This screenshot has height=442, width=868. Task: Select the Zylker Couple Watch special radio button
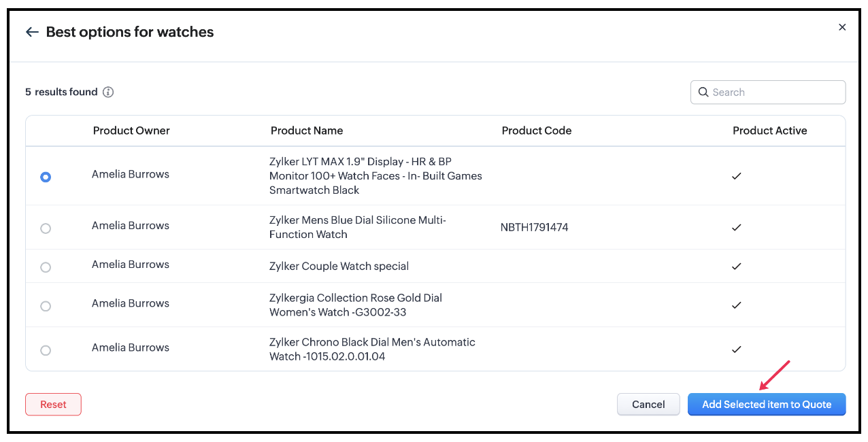[x=46, y=267]
